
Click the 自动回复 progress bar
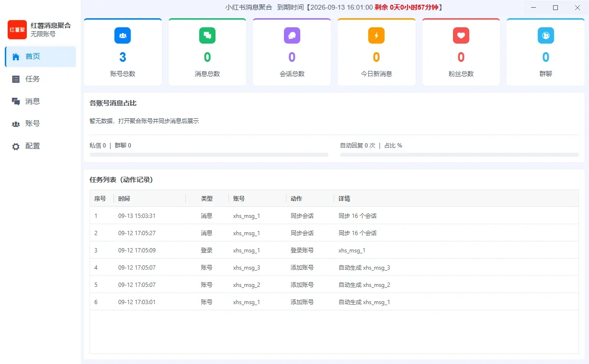click(459, 155)
